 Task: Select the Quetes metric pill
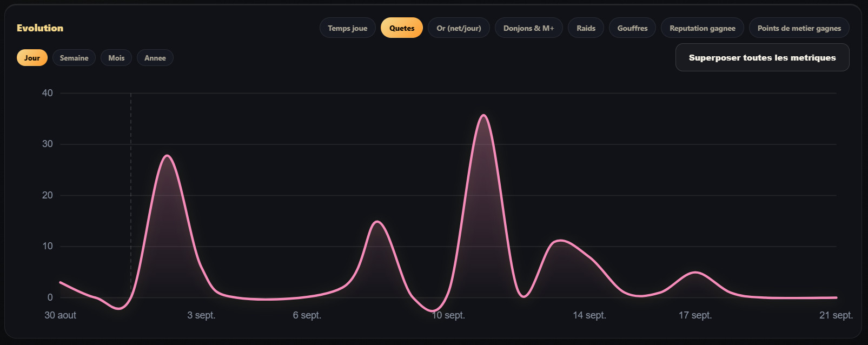coord(402,28)
